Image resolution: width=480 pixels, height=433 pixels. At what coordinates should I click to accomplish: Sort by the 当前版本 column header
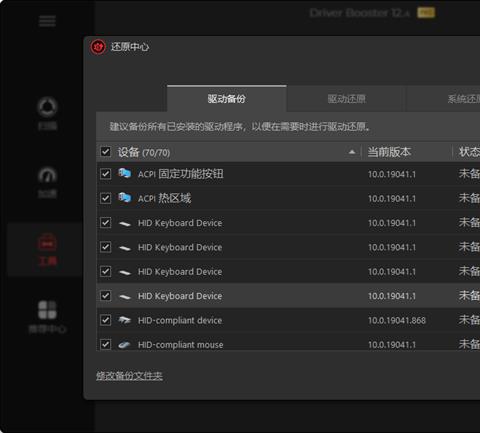(389, 152)
